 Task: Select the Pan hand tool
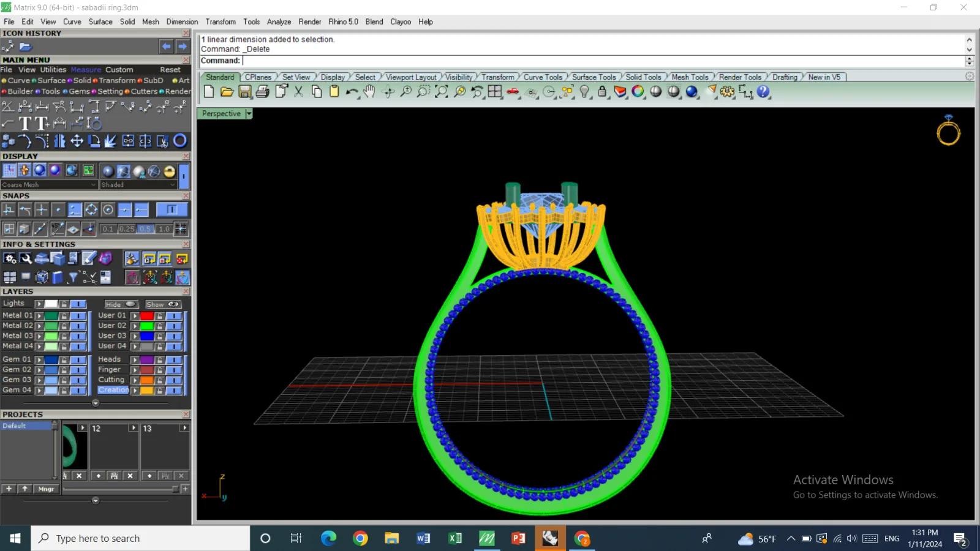[x=369, y=92]
